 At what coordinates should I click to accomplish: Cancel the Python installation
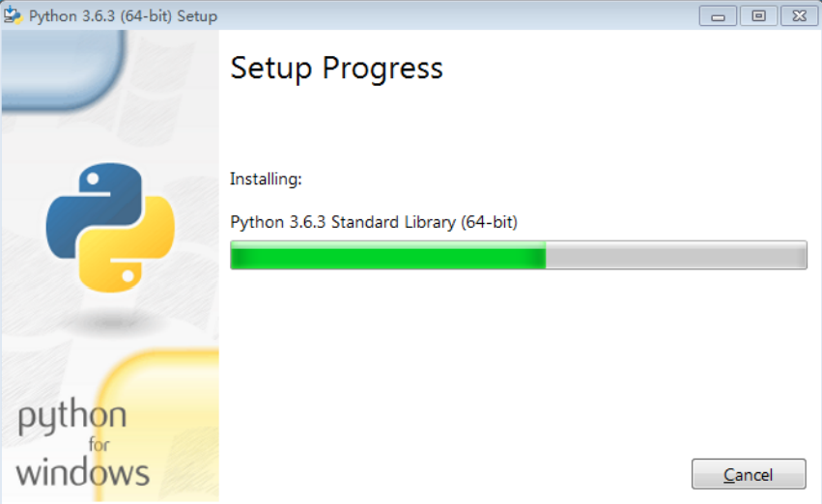pos(749,474)
